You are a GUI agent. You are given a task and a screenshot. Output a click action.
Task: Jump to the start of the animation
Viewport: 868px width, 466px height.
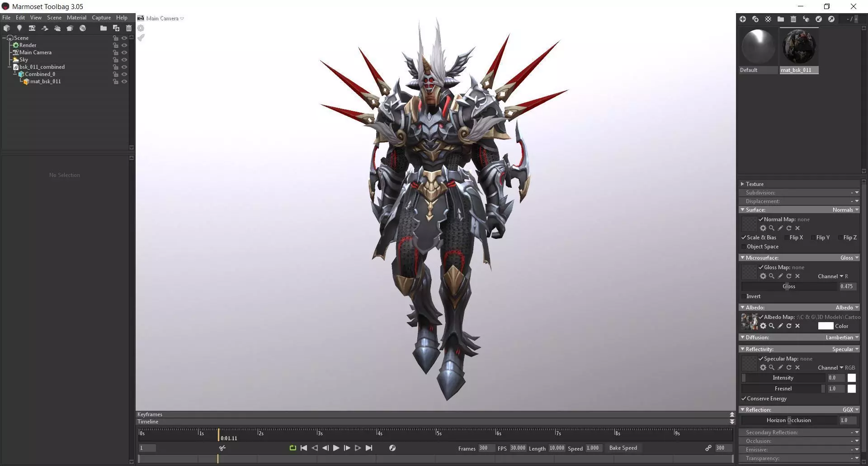point(304,448)
